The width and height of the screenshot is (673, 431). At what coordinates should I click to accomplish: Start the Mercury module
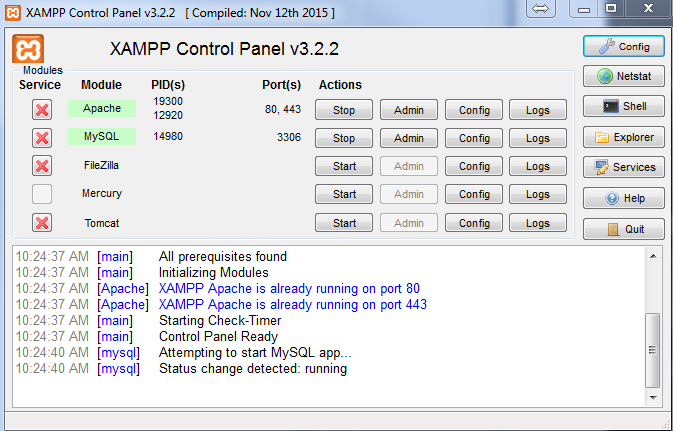344,194
